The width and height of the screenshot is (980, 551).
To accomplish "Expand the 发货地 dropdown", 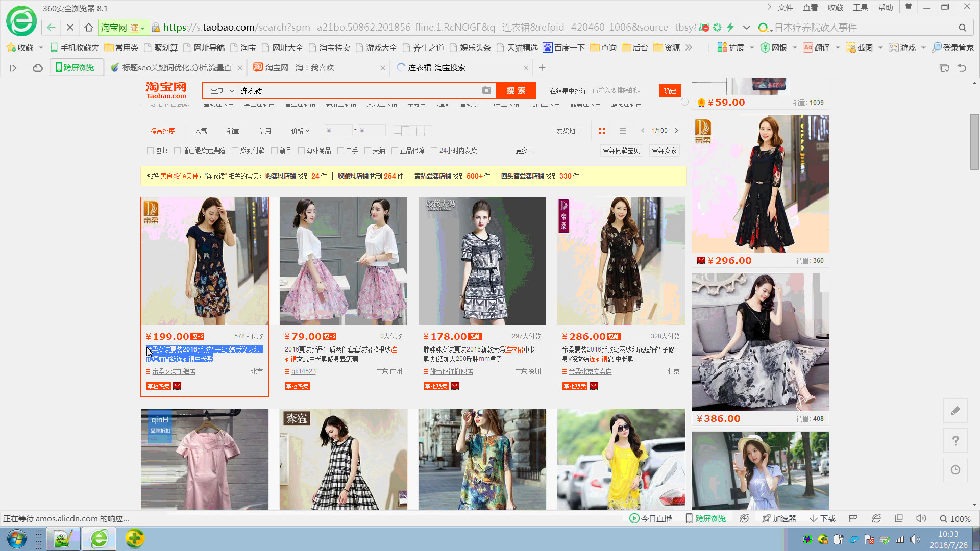I will (x=568, y=131).
